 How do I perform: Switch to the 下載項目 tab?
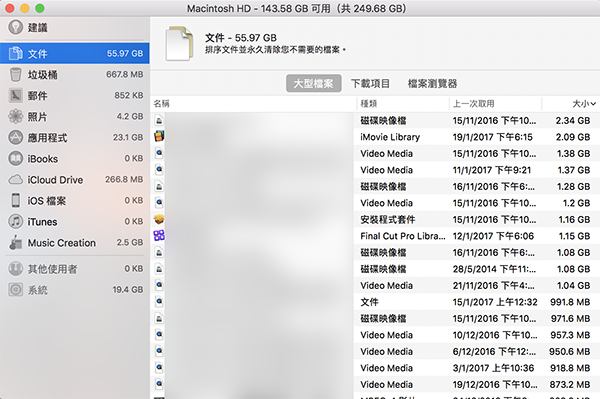point(370,83)
